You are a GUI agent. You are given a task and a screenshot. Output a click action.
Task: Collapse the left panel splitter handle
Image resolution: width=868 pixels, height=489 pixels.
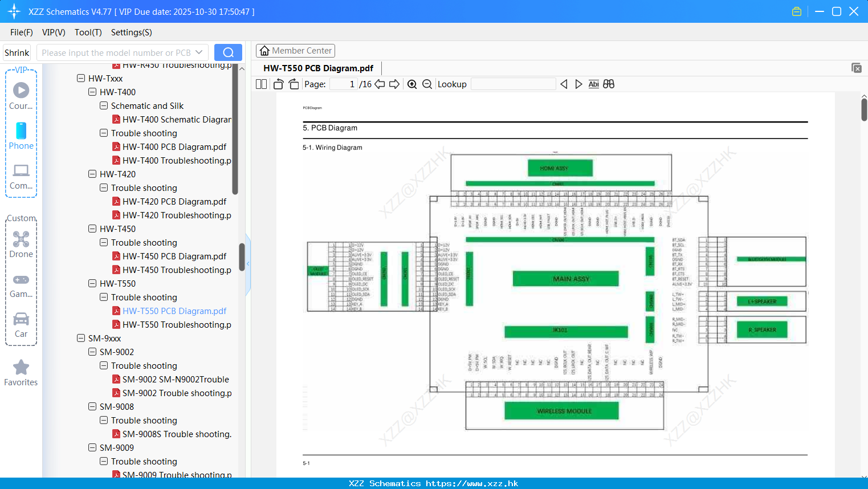[x=248, y=264]
